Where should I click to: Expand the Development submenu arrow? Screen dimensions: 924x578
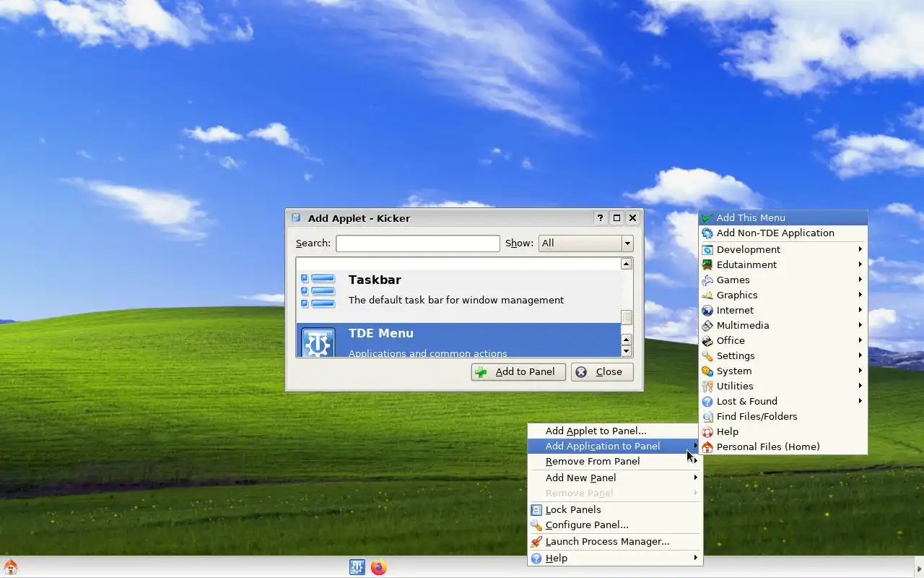pos(860,249)
